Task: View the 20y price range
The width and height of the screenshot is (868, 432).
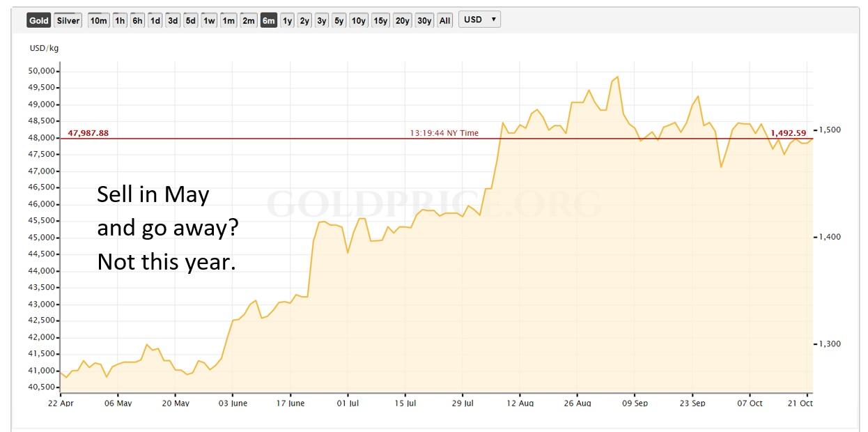Action: (x=403, y=20)
